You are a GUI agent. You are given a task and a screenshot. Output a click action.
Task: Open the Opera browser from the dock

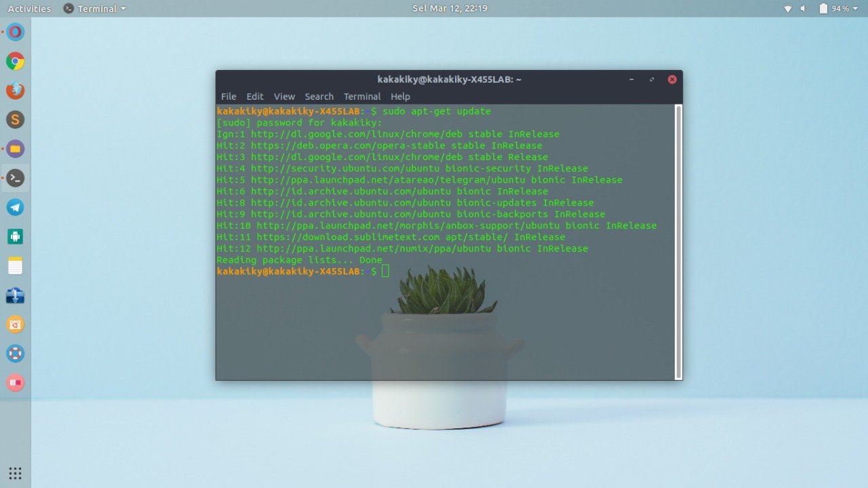[16, 32]
